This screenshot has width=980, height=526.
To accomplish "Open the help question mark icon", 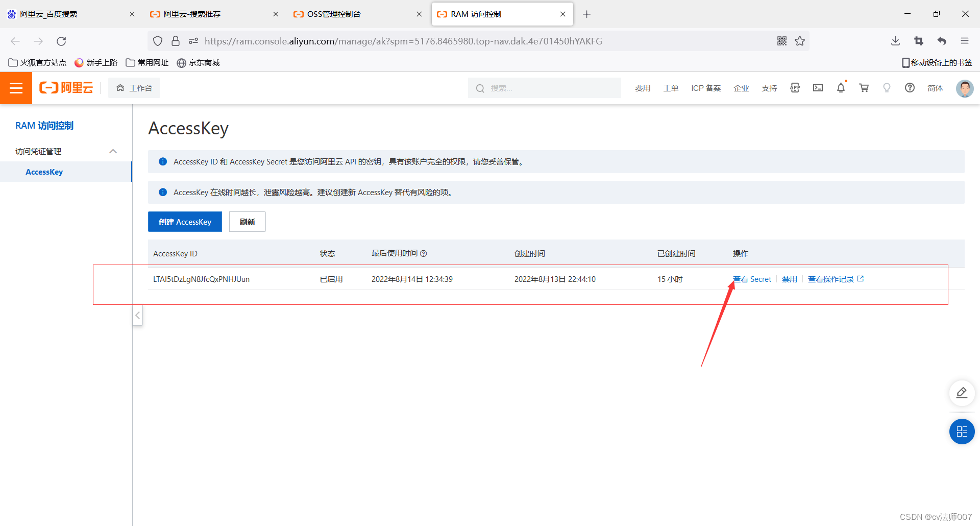I will click(x=910, y=88).
